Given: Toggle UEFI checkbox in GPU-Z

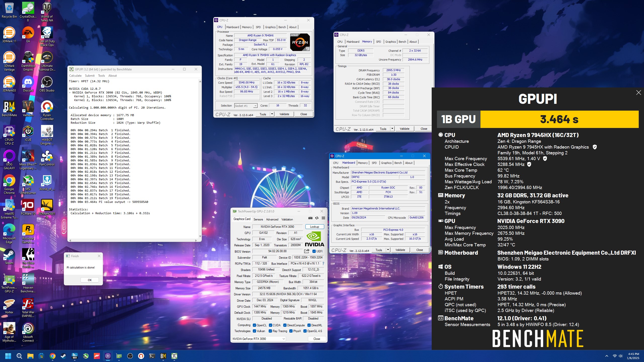Looking at the screenshot, I should click(314, 251).
